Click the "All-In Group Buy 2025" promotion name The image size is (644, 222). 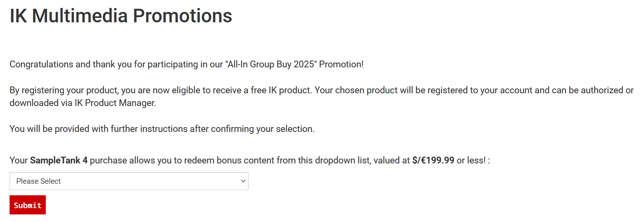[x=270, y=65]
